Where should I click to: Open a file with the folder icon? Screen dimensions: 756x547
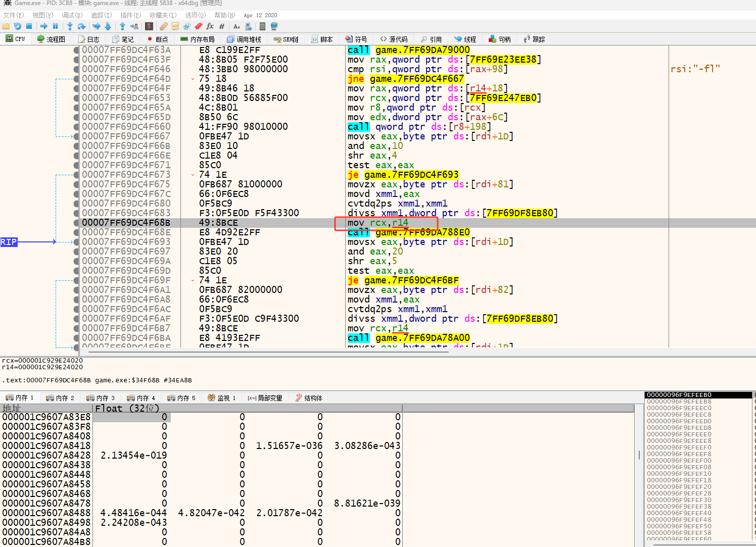click(6, 26)
